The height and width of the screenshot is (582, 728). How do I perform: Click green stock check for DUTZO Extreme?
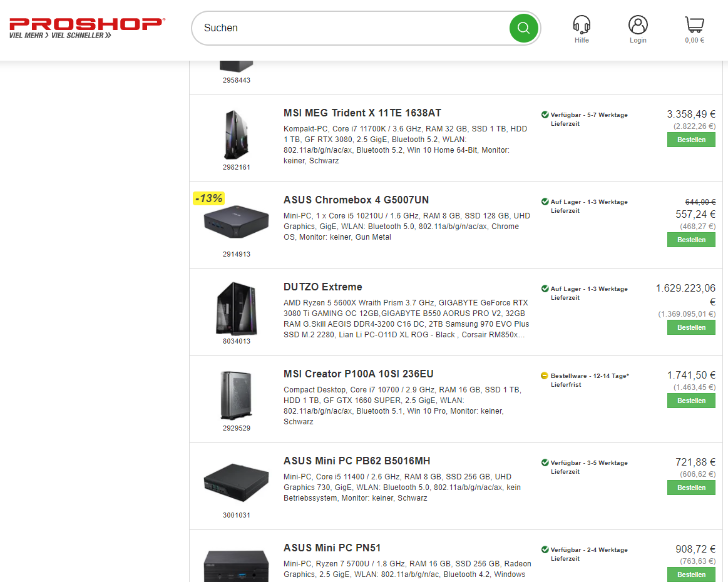(545, 288)
